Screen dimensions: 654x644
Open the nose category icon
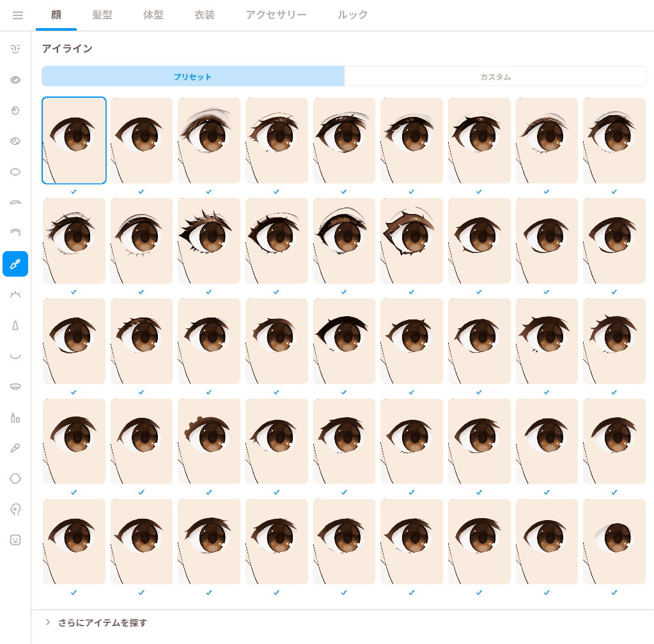(15, 326)
